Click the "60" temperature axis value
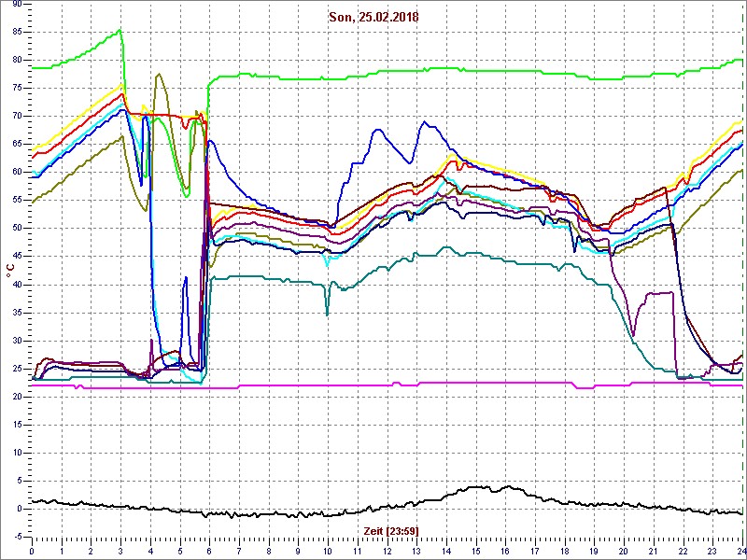Image resolution: width=747 pixels, height=560 pixels. [16, 173]
